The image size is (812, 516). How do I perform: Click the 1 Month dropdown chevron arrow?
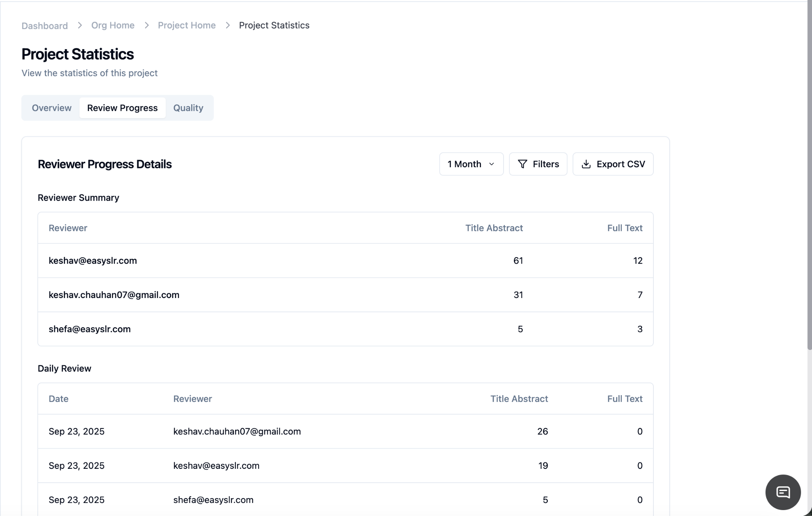pyautogui.click(x=492, y=164)
